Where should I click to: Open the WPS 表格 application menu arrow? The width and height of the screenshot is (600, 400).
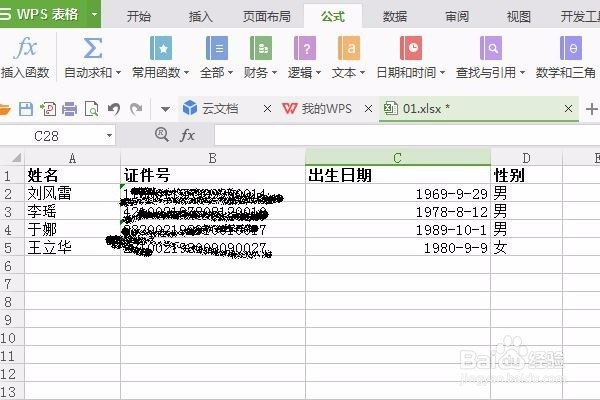coord(94,15)
